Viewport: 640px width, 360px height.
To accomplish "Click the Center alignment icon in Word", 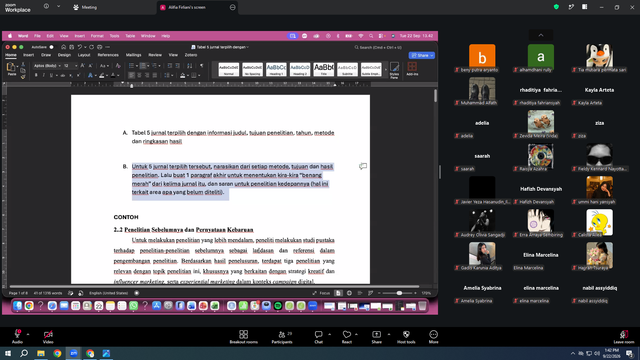I will [139, 76].
